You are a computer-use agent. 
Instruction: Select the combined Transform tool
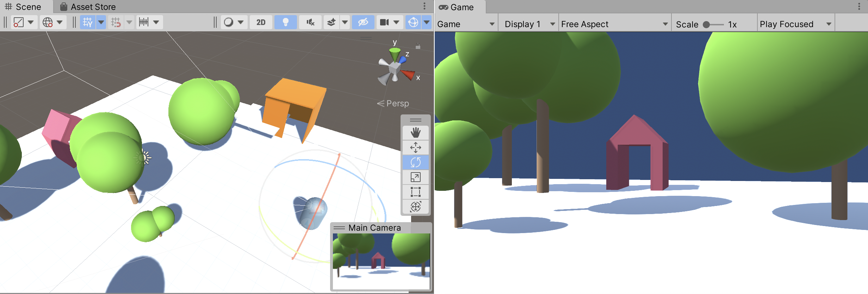point(415,207)
